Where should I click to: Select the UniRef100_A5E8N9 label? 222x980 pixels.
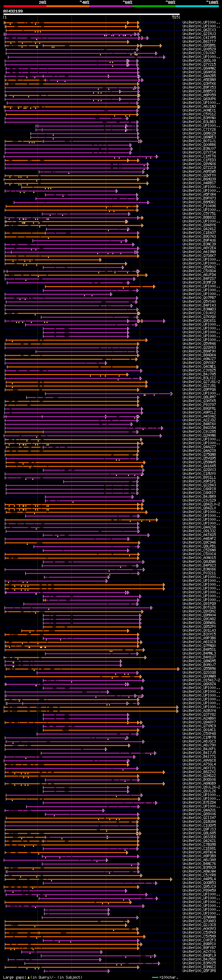pyautogui.click(x=199, y=80)
